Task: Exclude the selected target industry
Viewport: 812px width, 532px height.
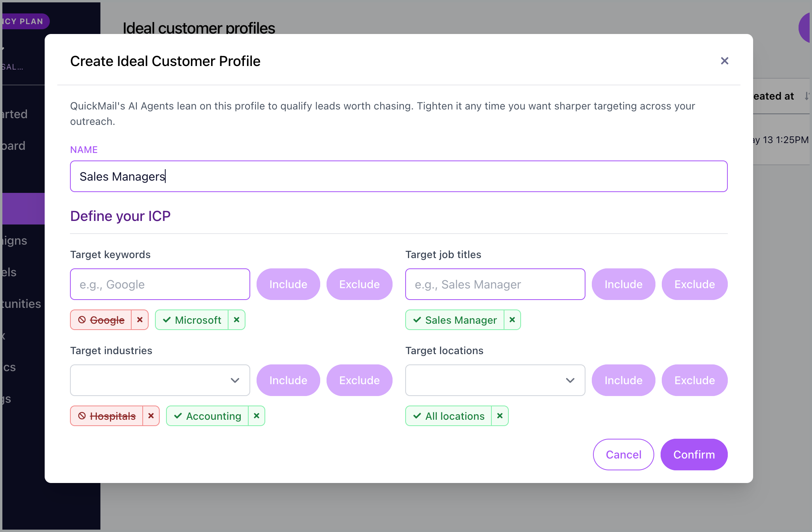Action: coord(359,380)
